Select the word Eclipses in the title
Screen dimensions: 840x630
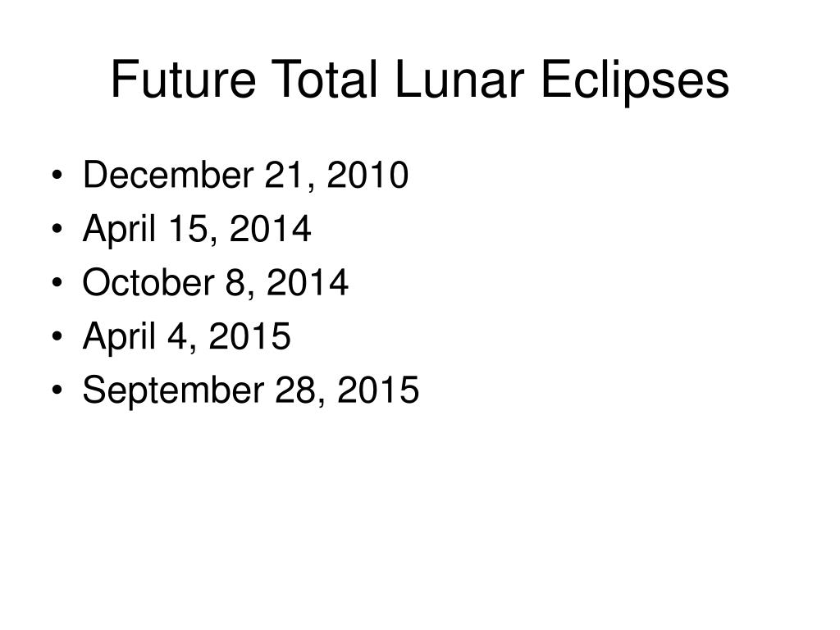[x=636, y=81]
